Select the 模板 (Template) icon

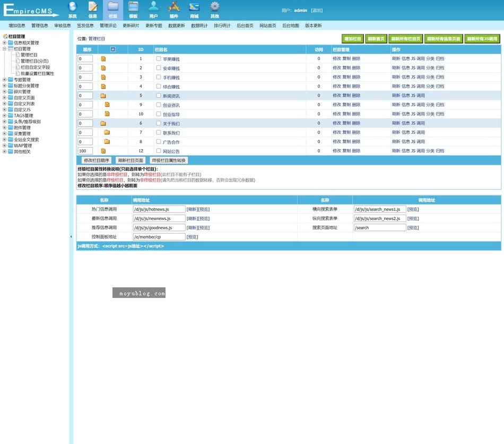(133, 7)
